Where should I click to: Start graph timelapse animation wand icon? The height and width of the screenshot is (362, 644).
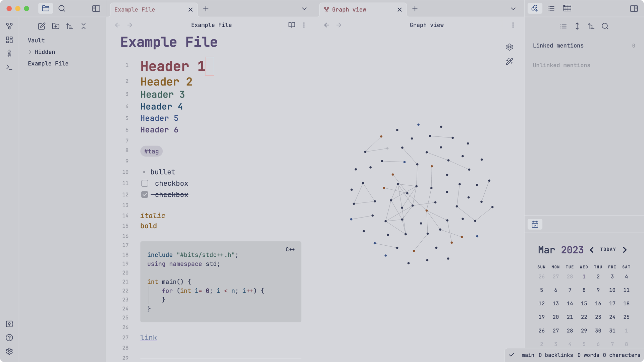pos(509,62)
